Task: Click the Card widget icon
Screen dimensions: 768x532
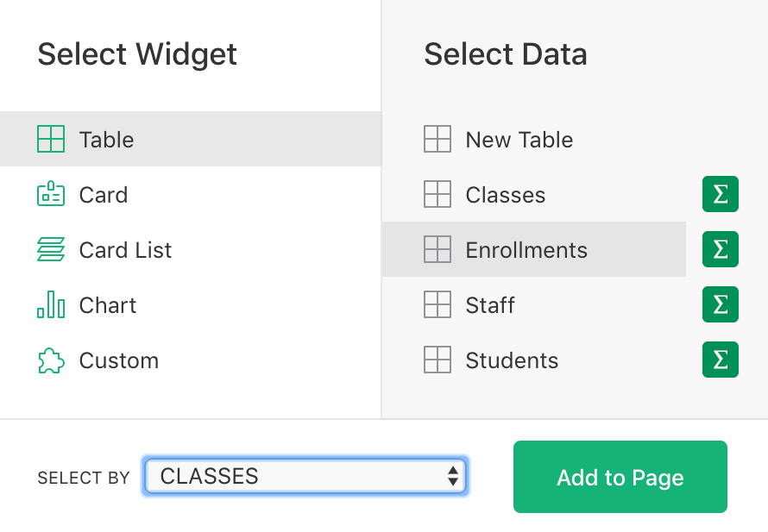Action: tap(51, 194)
